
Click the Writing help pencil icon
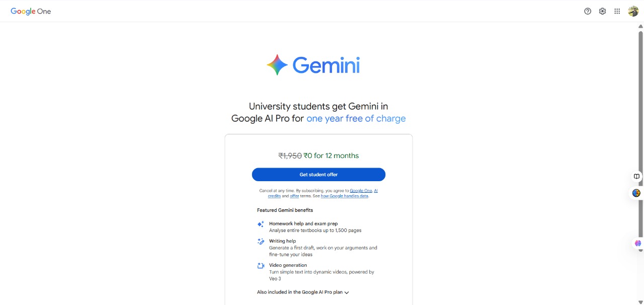(x=261, y=242)
